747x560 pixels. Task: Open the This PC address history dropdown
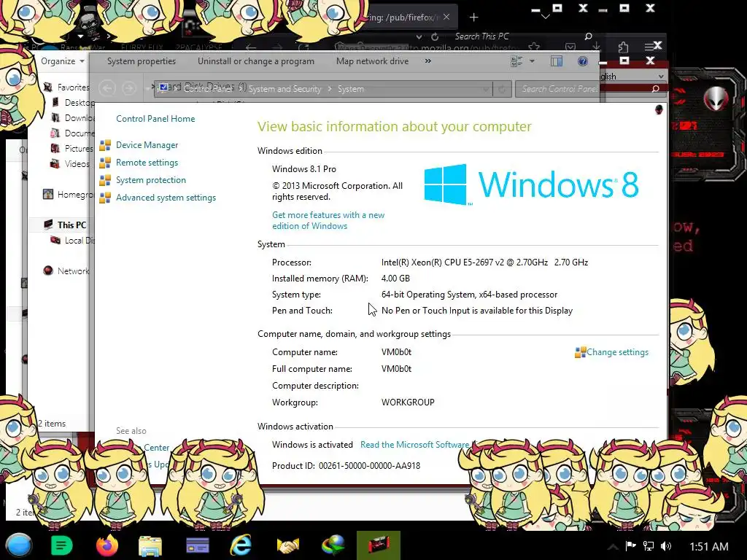(419, 36)
